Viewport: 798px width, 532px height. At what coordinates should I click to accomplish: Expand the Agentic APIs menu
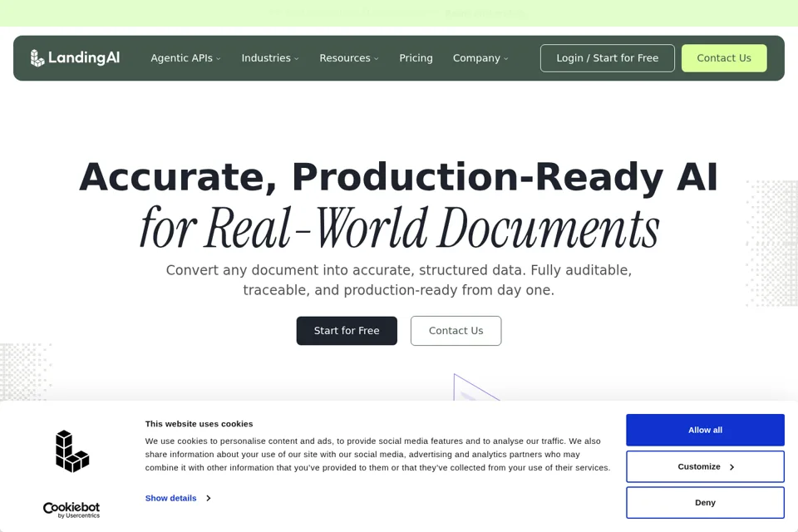tap(185, 58)
